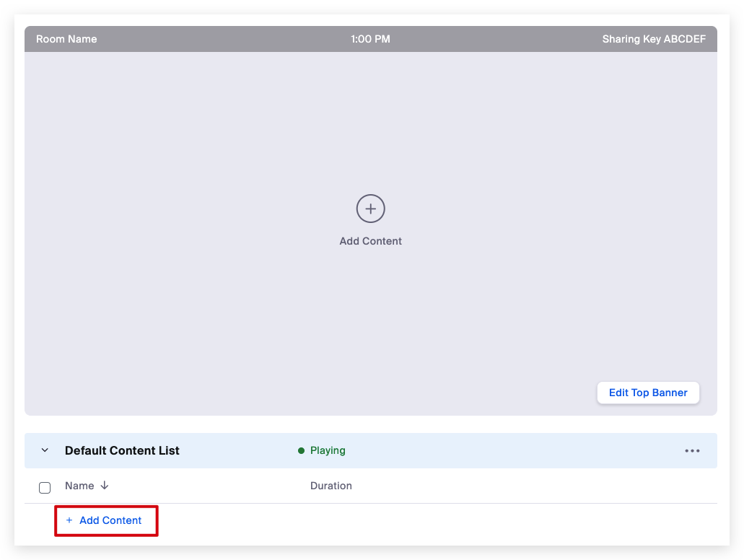The image size is (744, 560).
Task: Click the Sharing Key ABCDEF text
Action: click(653, 39)
